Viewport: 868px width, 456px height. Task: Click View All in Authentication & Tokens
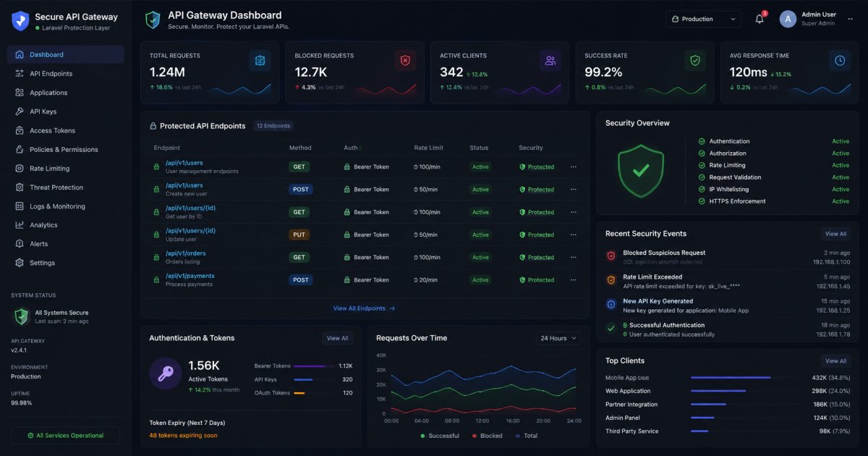(x=337, y=338)
